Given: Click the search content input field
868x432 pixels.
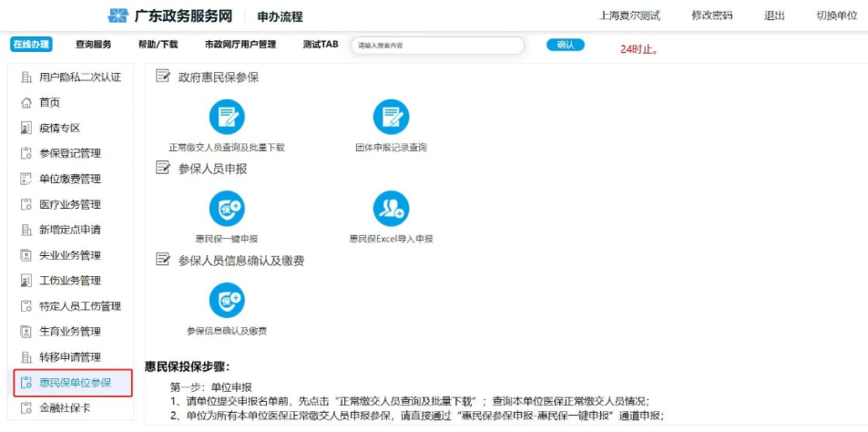Looking at the screenshot, I should pyautogui.click(x=437, y=46).
